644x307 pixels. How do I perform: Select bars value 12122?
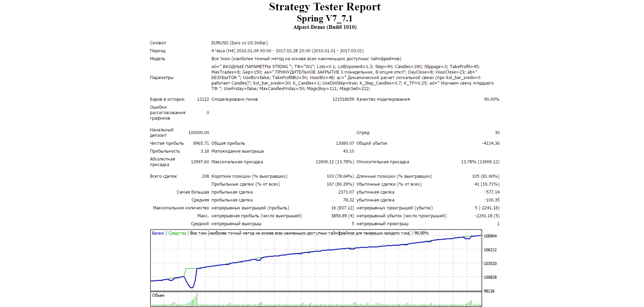pyautogui.click(x=203, y=99)
